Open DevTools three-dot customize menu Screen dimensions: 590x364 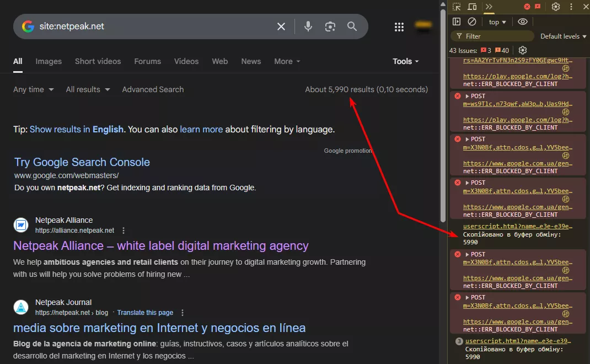click(x=571, y=7)
